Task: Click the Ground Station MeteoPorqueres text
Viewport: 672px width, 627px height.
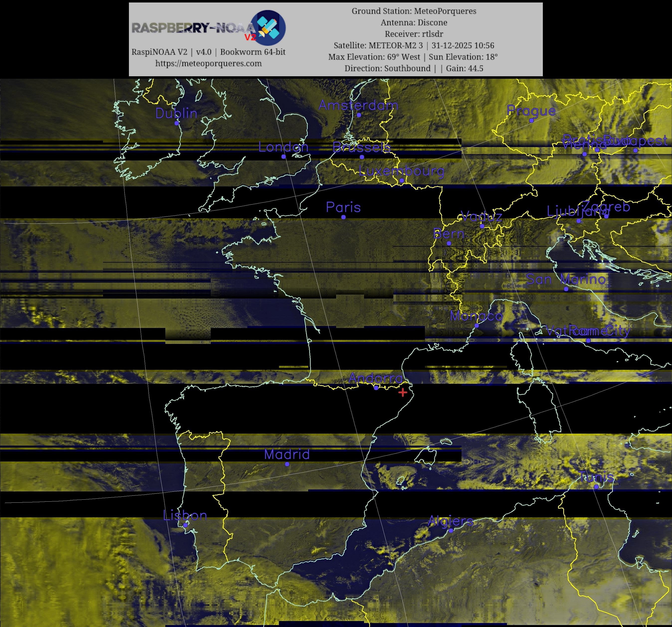Action: 414,11
